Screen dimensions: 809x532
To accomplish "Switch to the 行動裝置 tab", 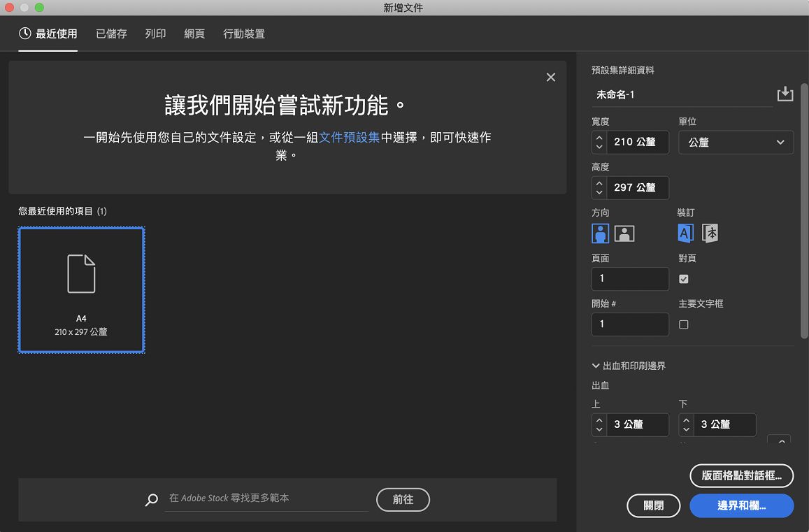I will [x=244, y=34].
